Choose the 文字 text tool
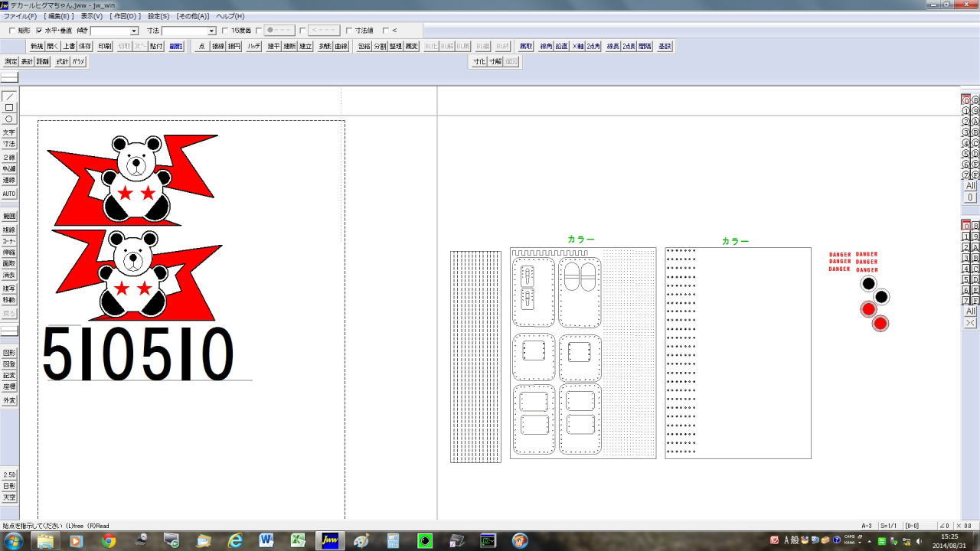This screenshot has width=980, height=551. click(9, 132)
